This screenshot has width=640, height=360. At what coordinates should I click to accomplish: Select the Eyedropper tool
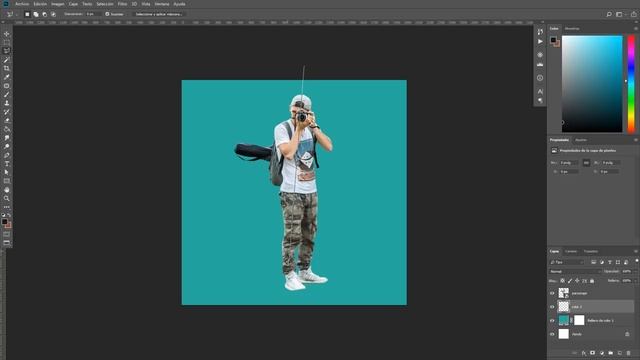pyautogui.click(x=7, y=77)
